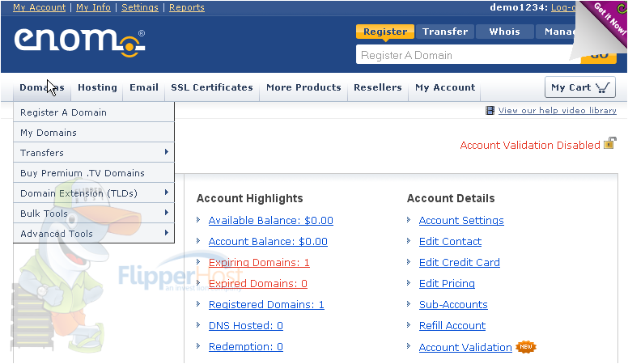Open DNS Hosted: 0 link
Image resolution: width=628 pixels, height=364 pixels.
point(245,325)
